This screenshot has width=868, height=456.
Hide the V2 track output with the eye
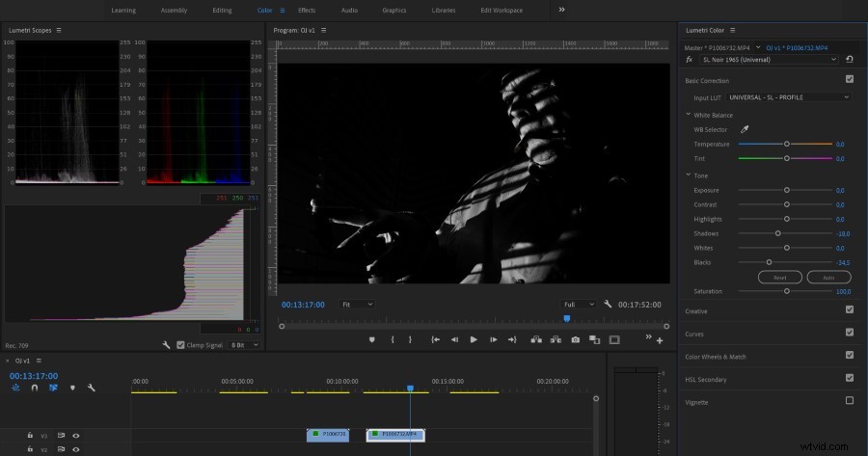click(76, 449)
